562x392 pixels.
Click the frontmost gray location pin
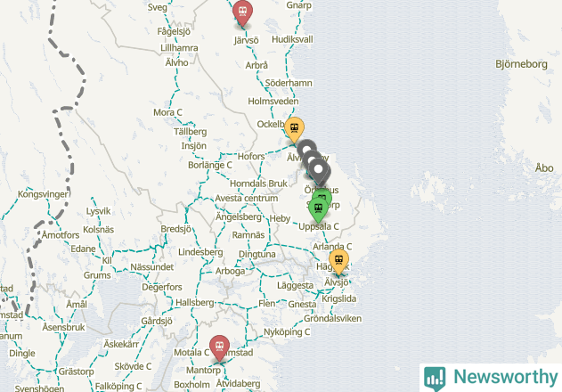(319, 171)
